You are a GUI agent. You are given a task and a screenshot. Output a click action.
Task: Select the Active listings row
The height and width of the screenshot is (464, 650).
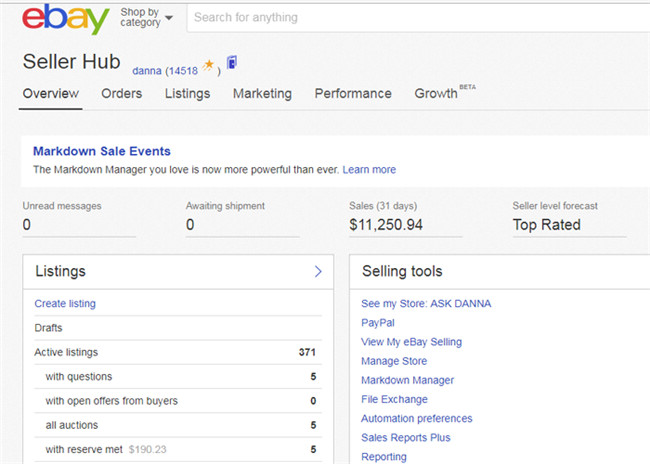(178, 352)
